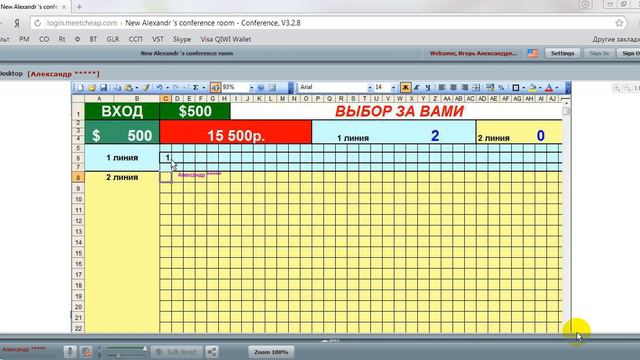This screenshot has height=360, width=640.
Task: Click Merge and Center icon
Action: [x=476, y=87]
